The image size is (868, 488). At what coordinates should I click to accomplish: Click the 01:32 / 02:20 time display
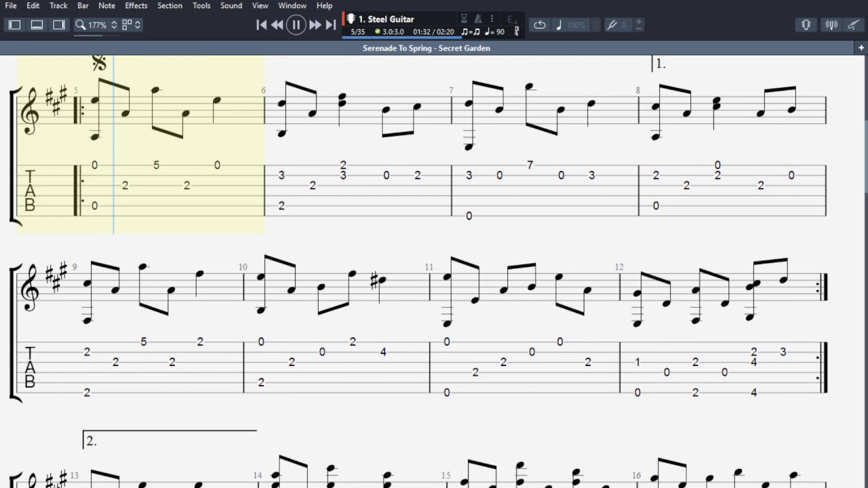tap(433, 32)
